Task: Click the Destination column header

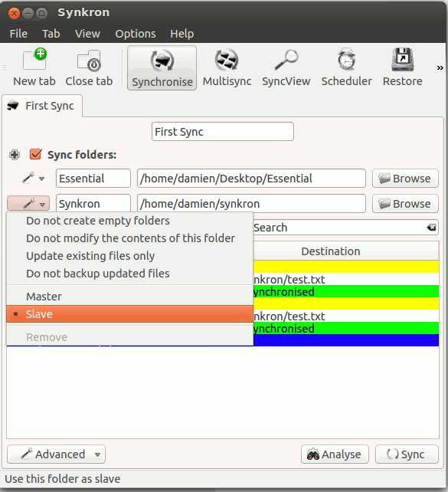Action: [x=346, y=251]
